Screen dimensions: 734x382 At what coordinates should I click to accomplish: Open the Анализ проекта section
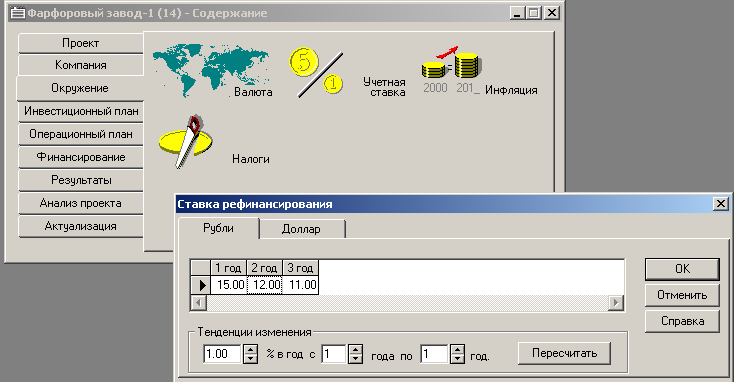[x=81, y=203]
